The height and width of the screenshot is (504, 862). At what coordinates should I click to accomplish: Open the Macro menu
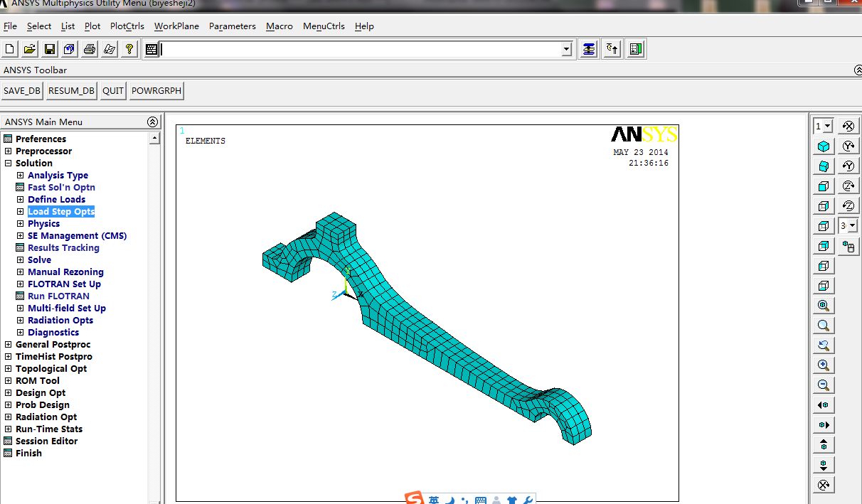click(280, 26)
